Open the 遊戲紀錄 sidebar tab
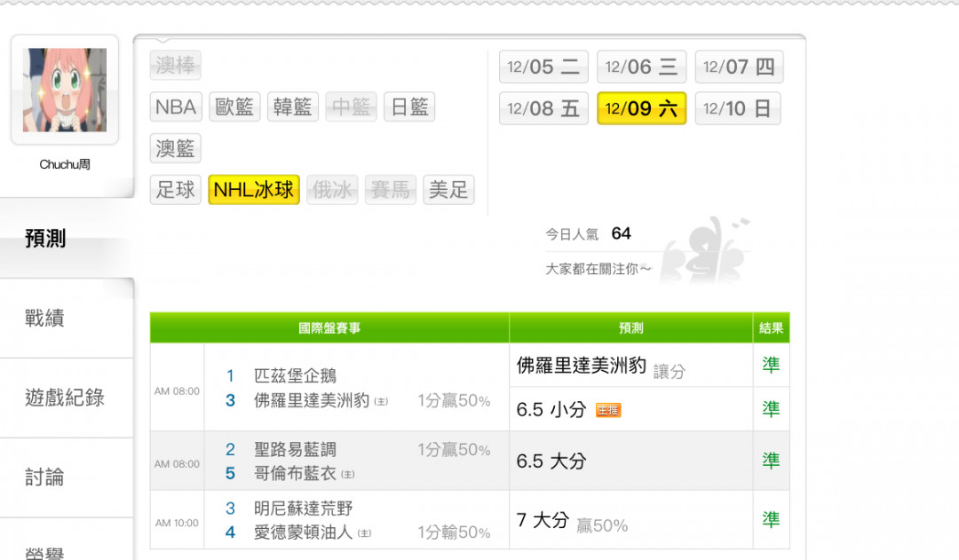 tap(66, 398)
